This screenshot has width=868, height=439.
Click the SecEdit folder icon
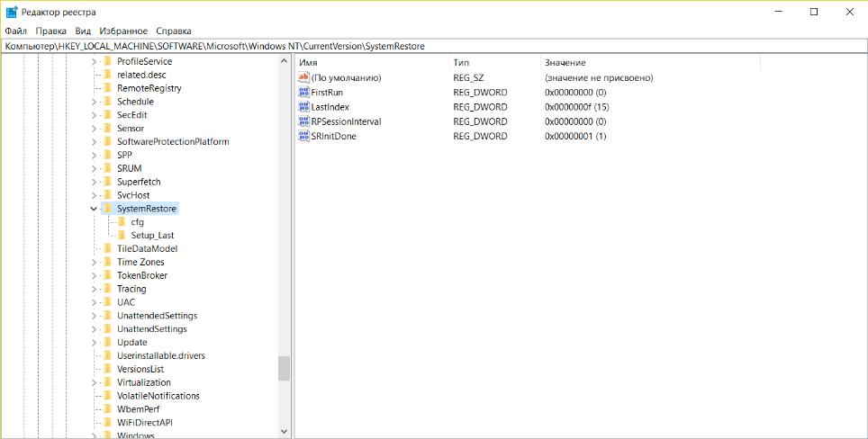click(x=107, y=115)
